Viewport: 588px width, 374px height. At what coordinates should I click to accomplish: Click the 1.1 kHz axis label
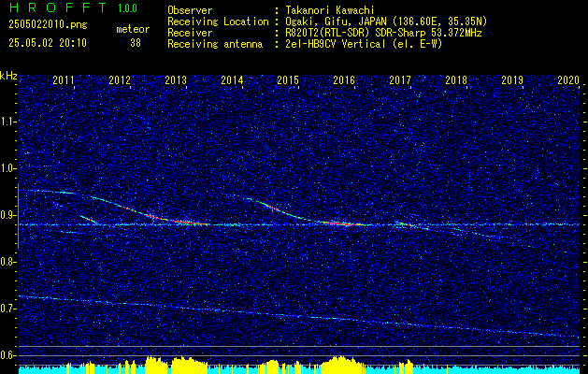pos(7,122)
